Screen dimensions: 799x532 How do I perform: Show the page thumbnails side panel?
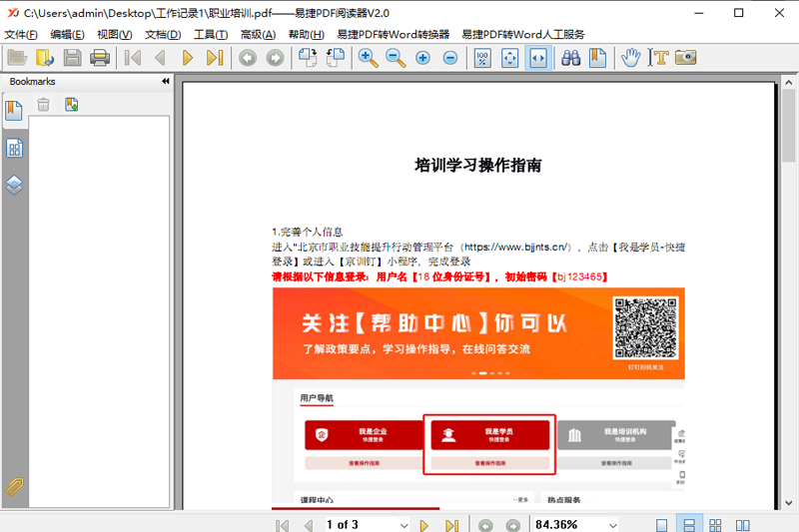click(x=15, y=149)
